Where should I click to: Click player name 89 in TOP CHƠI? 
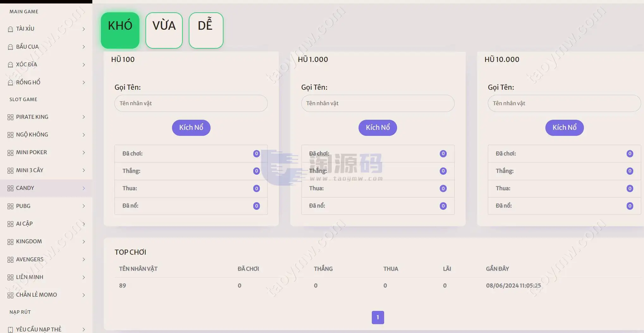pos(123,286)
